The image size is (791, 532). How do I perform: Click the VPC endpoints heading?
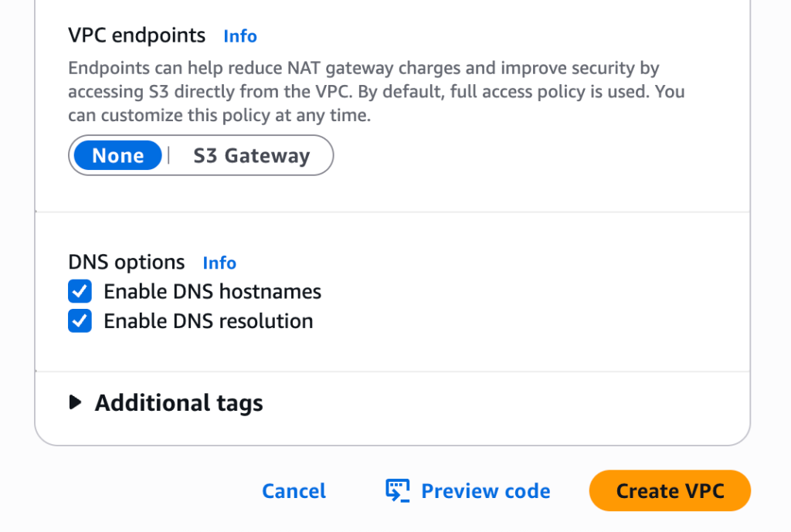click(x=137, y=36)
